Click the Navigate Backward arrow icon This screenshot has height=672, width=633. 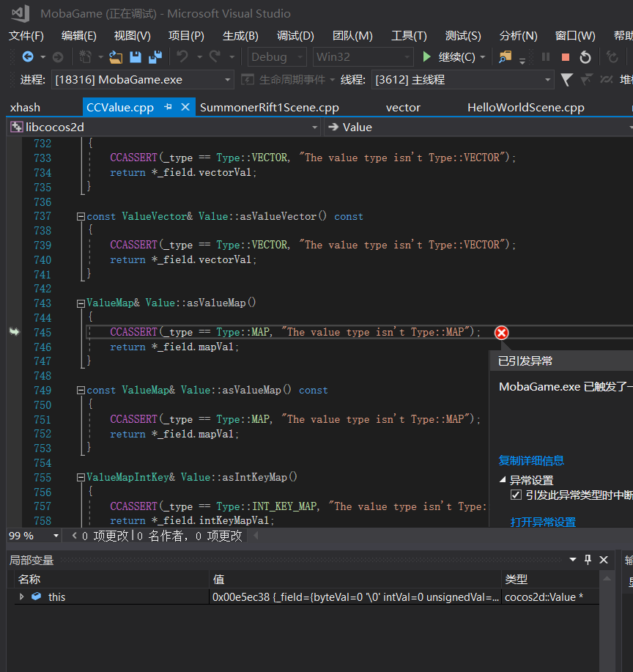tap(28, 57)
